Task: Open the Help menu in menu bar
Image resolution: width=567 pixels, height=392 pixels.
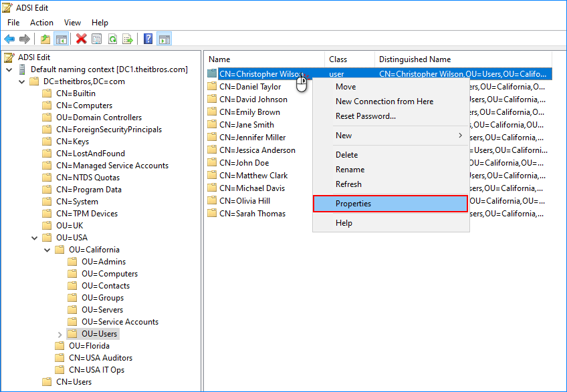Action: (x=100, y=23)
